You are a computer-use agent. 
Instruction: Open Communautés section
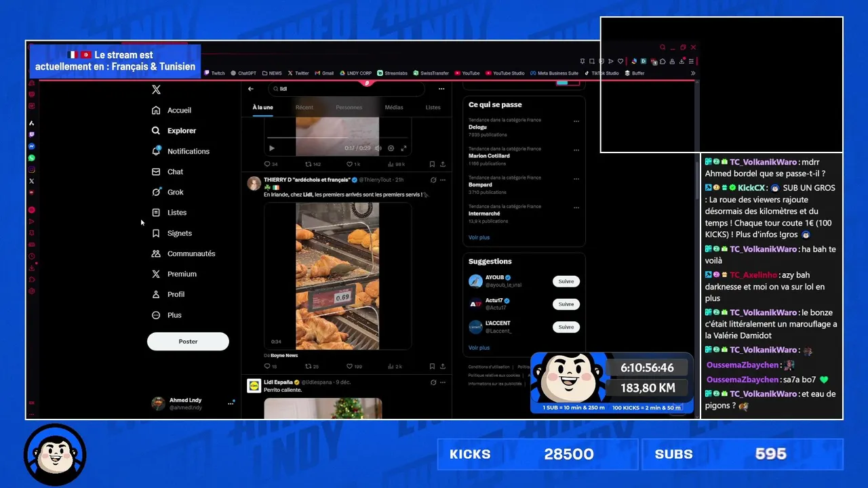183,253
